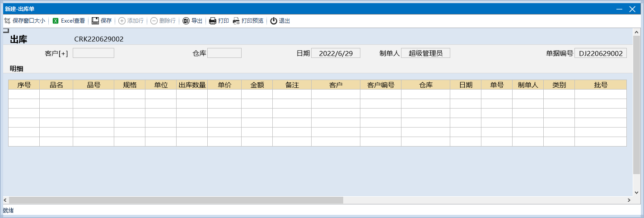
Task: Click the 品名 column header
Action: (x=56, y=85)
